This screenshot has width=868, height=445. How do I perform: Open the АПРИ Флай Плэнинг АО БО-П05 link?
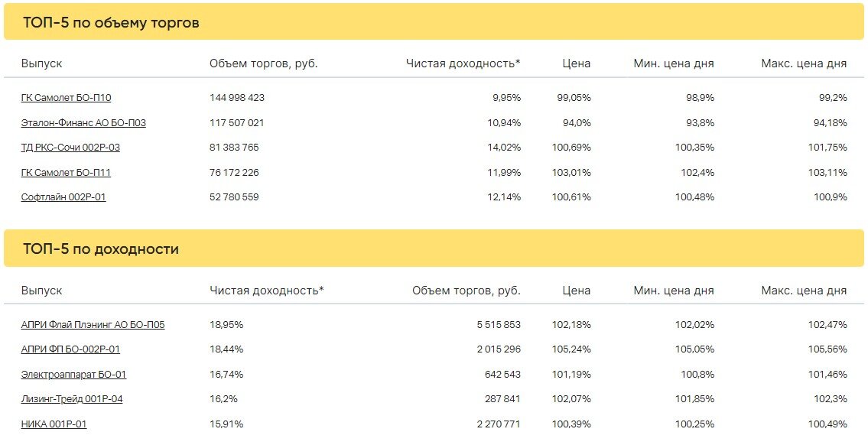(x=93, y=325)
